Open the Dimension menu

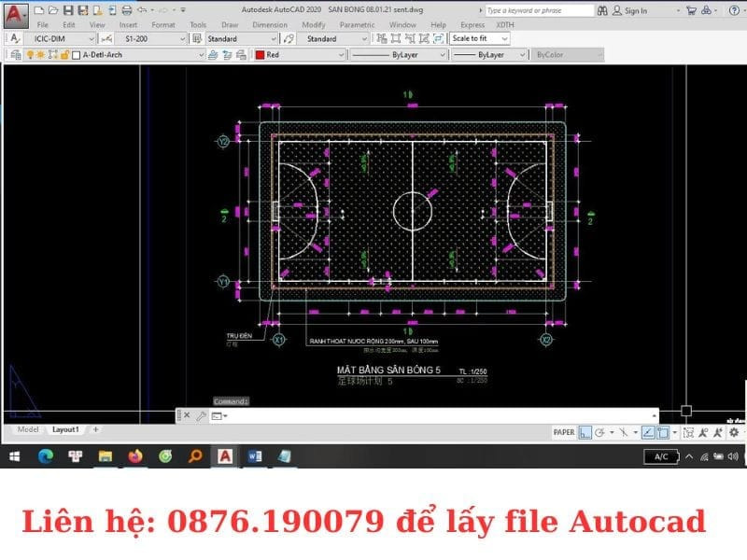(270, 25)
